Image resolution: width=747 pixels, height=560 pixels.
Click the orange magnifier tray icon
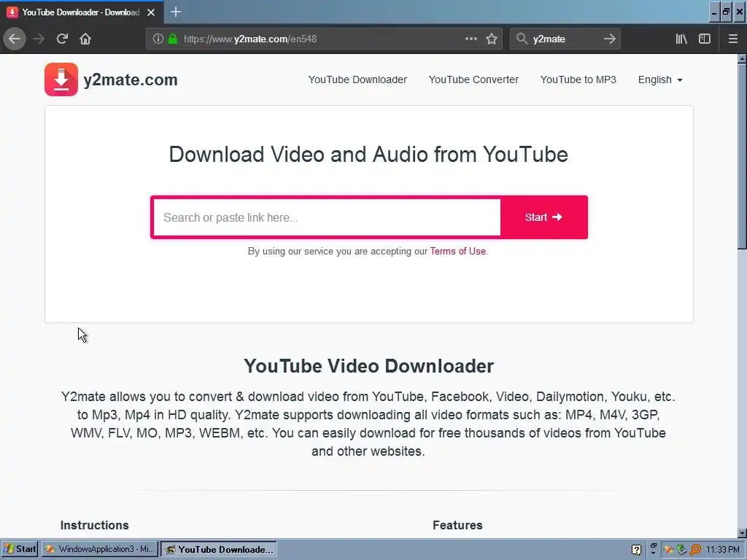pyautogui.click(x=695, y=550)
